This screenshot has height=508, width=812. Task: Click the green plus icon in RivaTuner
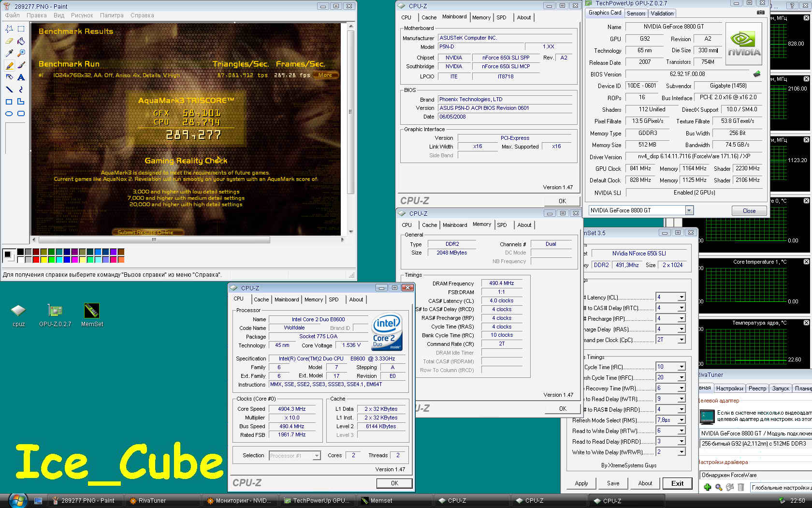pyautogui.click(x=708, y=487)
